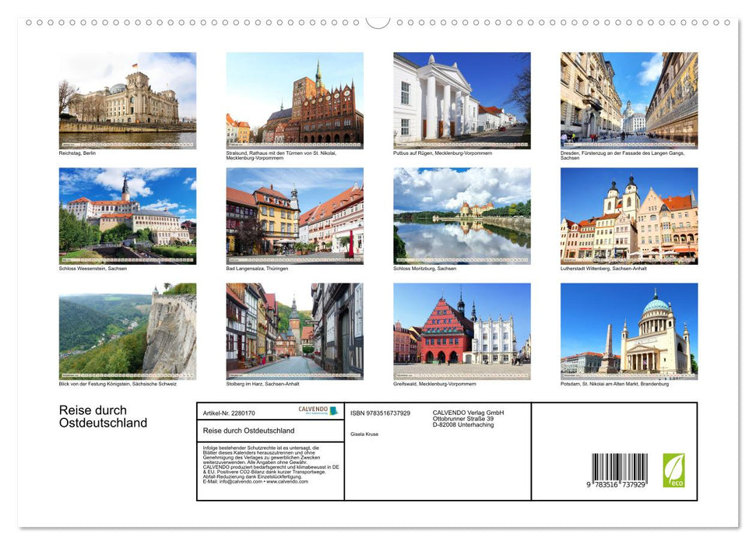Screen dimensions: 756x545
Task: Select the Reichstag, Berlin thumbnail
Action: coord(128,100)
